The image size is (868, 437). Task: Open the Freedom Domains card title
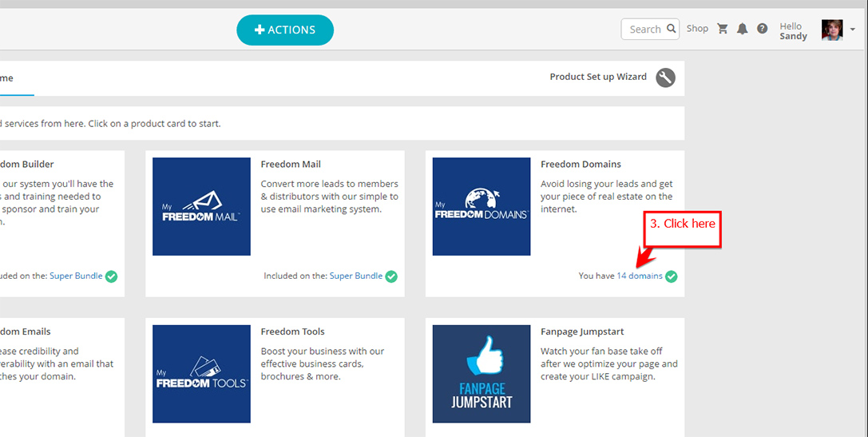(x=581, y=165)
